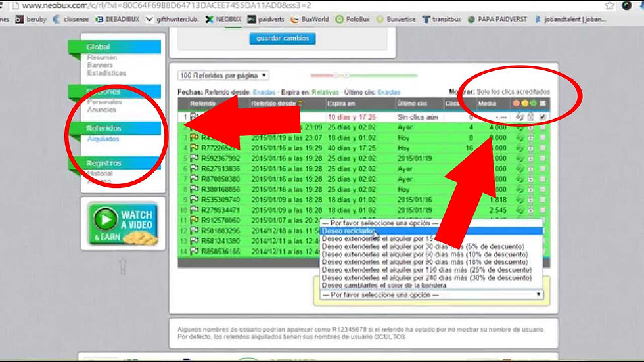Click the green circle filter in table header
Screen dimensions: 644x362
(534, 103)
